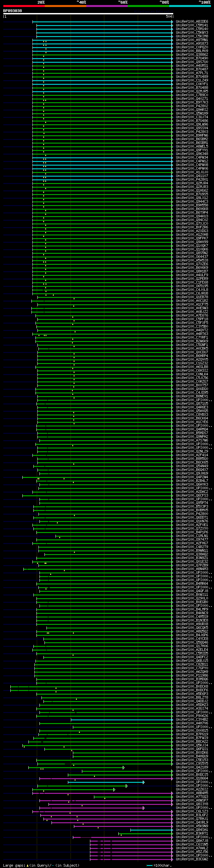This screenshot has width=214, height=868.
Task: Open hit UniRef100_O97477
Action: tap(192, 539)
